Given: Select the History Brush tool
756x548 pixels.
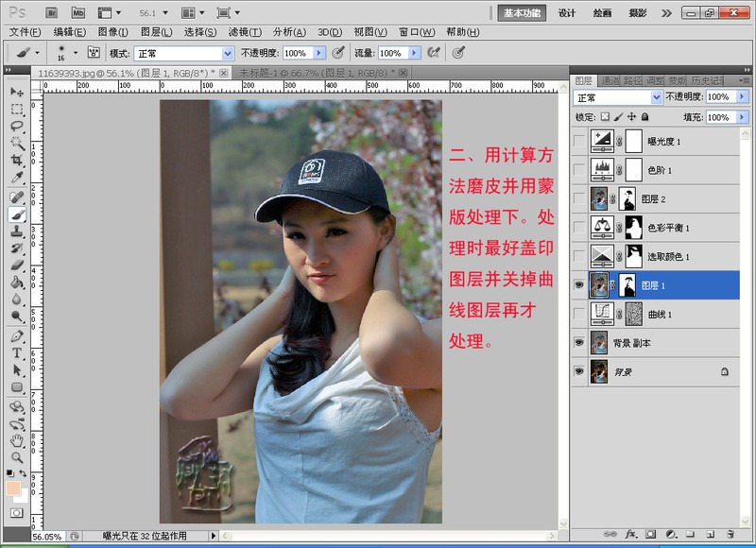Looking at the screenshot, I should click(17, 248).
